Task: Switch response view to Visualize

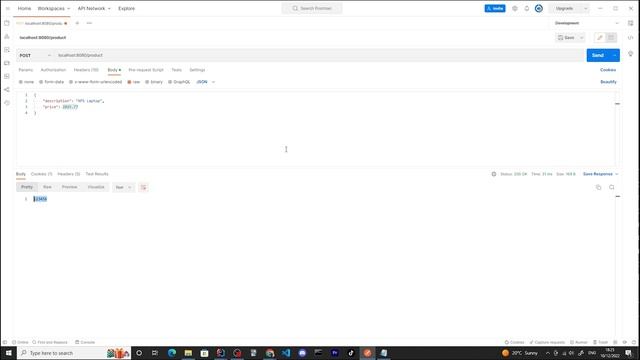Action: click(x=96, y=187)
